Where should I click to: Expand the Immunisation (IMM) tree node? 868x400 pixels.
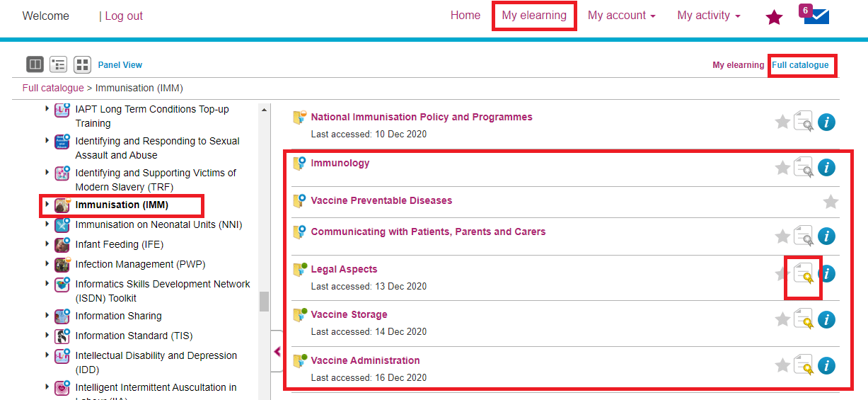click(x=47, y=205)
